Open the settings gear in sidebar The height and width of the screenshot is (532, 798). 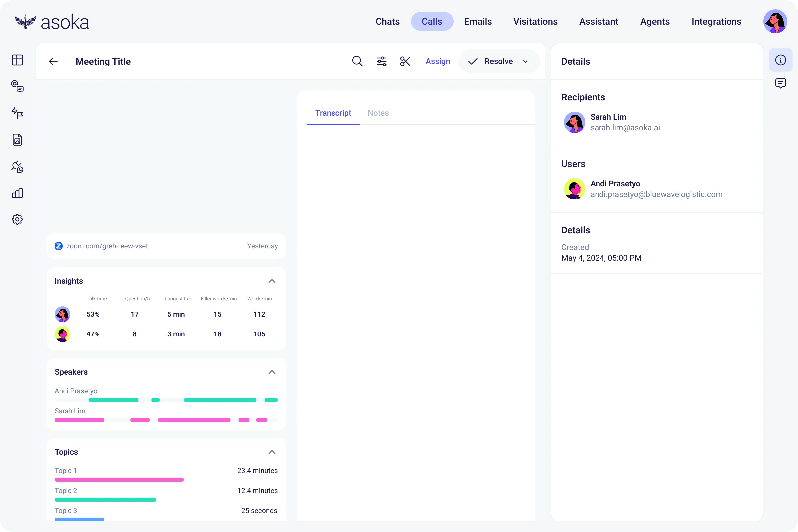coord(17,219)
